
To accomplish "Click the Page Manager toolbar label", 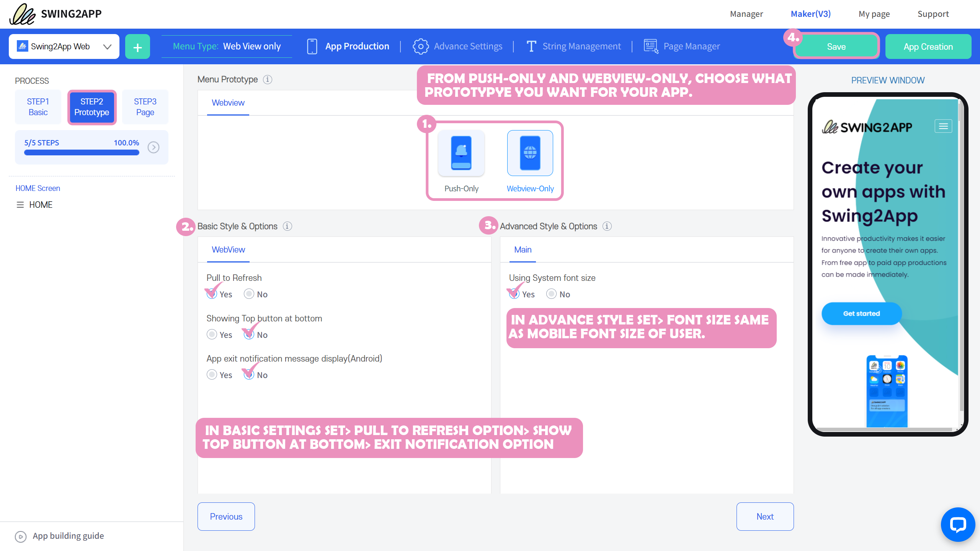I will coord(692,46).
